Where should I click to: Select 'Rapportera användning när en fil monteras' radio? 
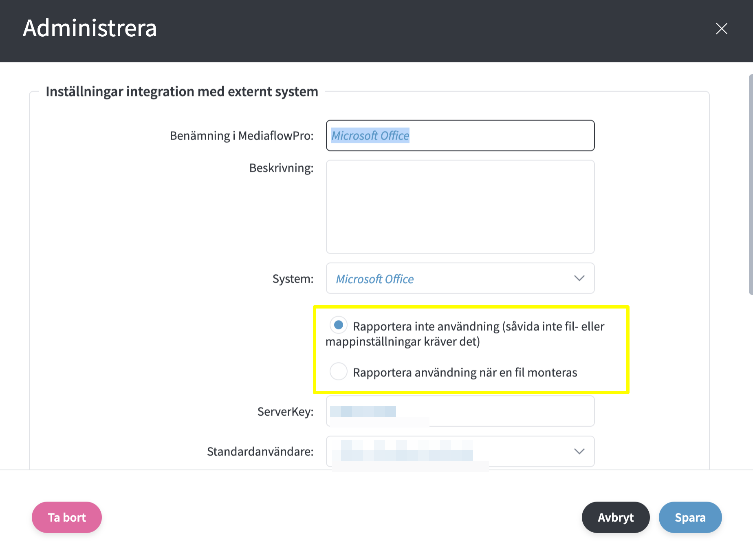tap(338, 371)
